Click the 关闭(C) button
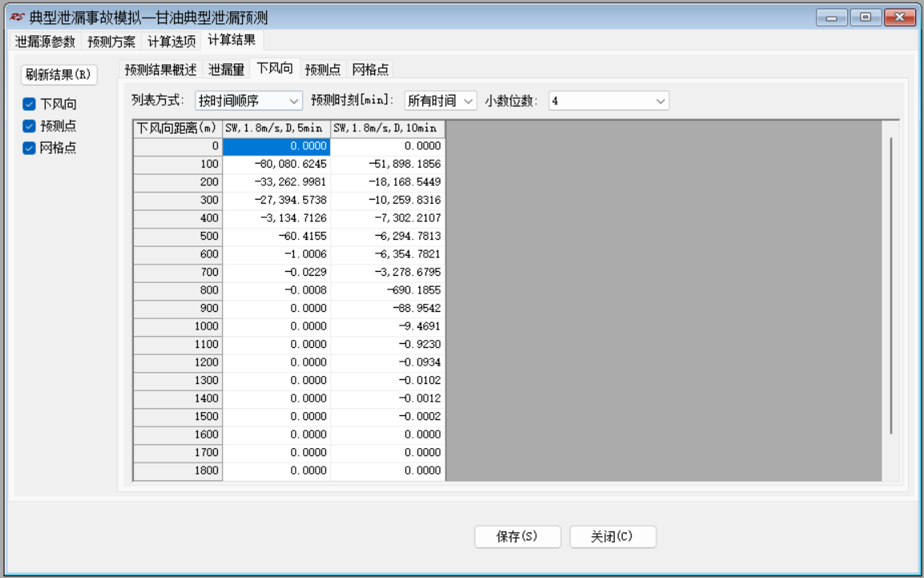 point(612,536)
